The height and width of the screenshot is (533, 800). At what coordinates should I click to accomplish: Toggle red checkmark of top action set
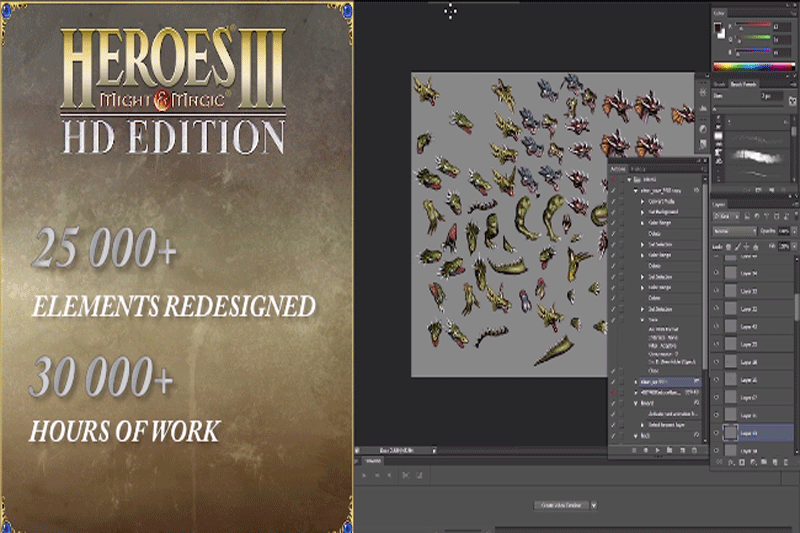(614, 180)
